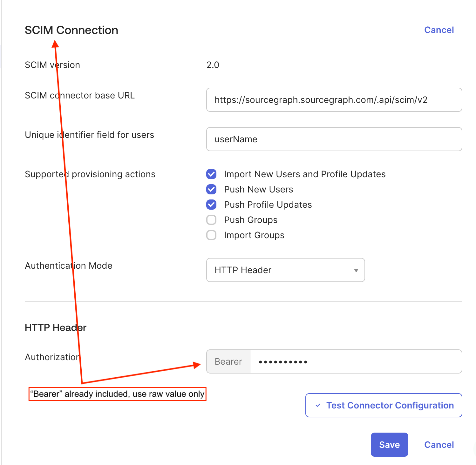Uncheck the Push New Users checkbox
Screen dimensions: 476x465
(x=211, y=189)
